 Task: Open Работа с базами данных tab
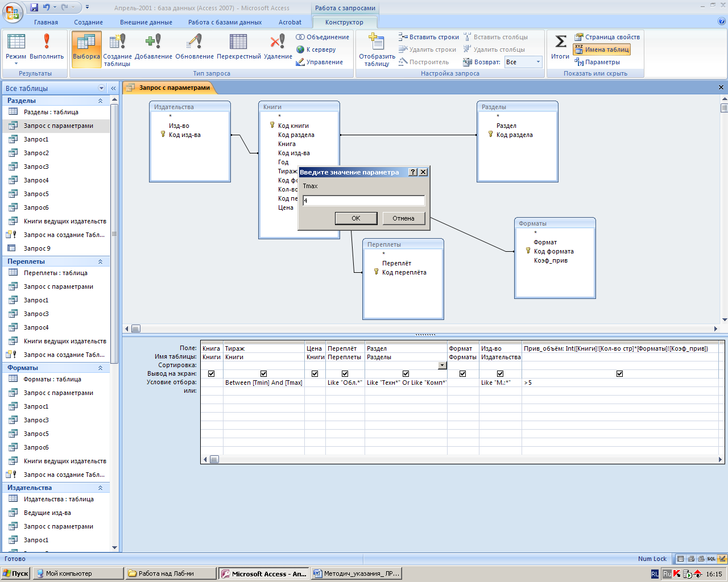(225, 22)
